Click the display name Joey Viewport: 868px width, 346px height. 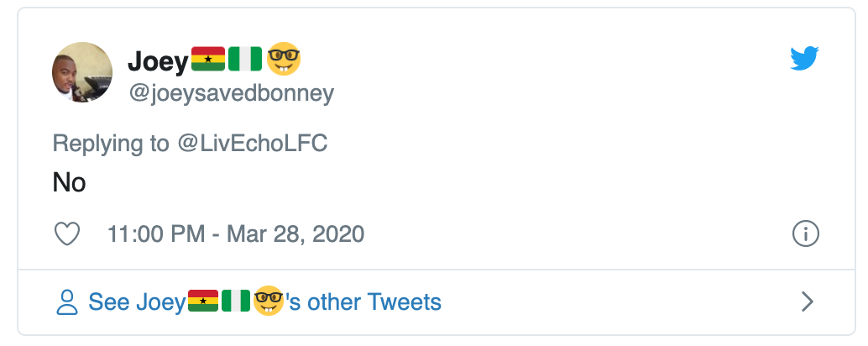(x=158, y=60)
